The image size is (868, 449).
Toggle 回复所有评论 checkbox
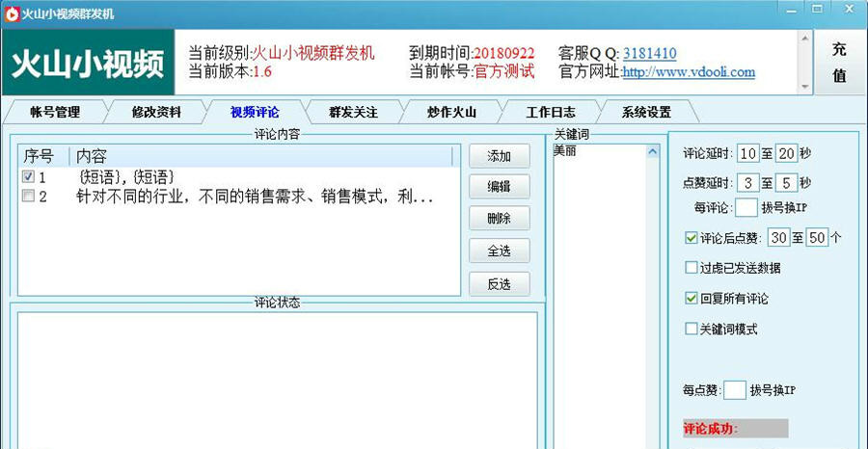(691, 299)
